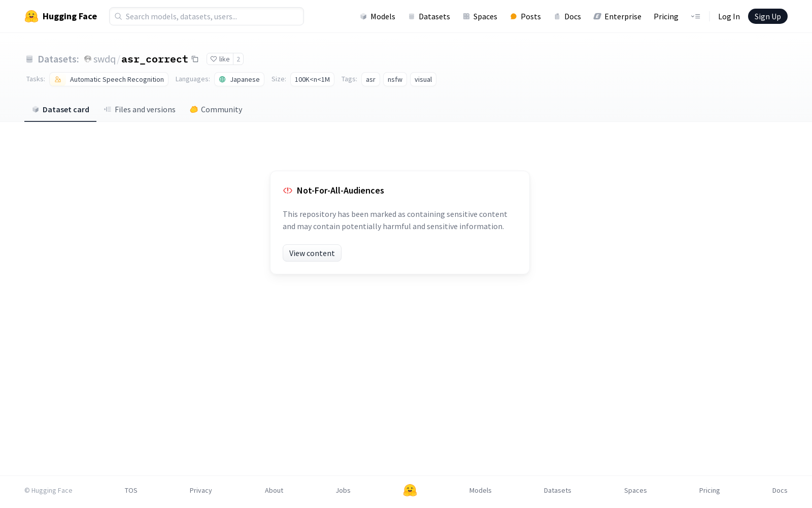Click the 100K<n<1M size tag
The width and height of the screenshot is (812, 508).
[x=312, y=79]
